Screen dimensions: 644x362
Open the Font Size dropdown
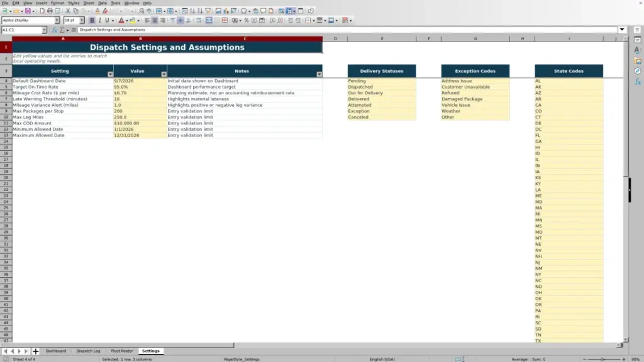click(x=82, y=20)
